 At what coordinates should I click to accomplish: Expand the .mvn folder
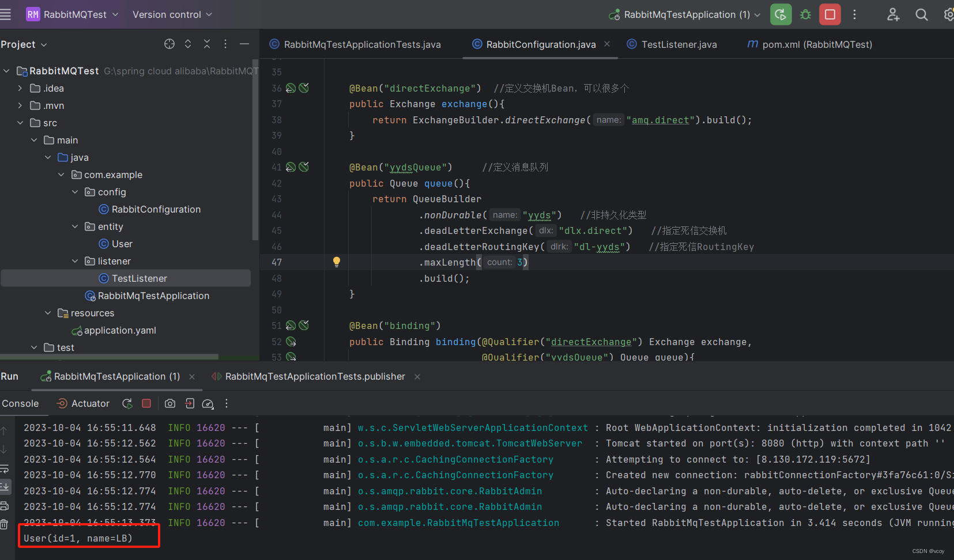(x=20, y=105)
